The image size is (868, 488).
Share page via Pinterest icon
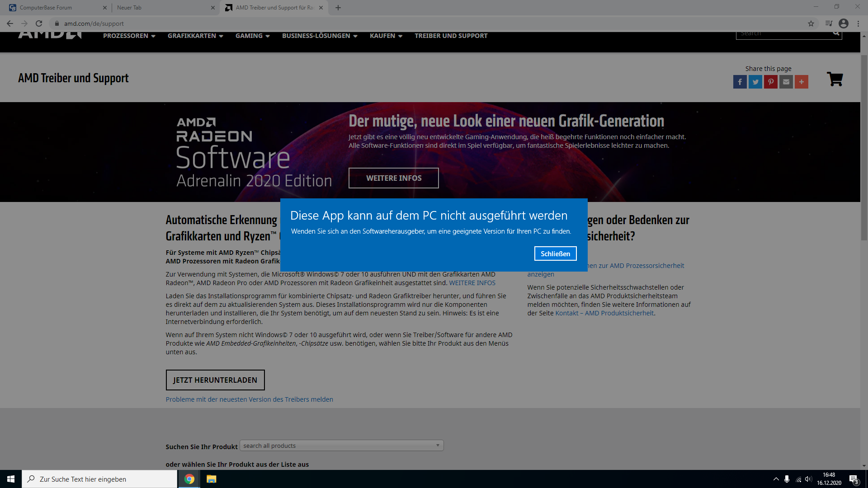(x=770, y=82)
